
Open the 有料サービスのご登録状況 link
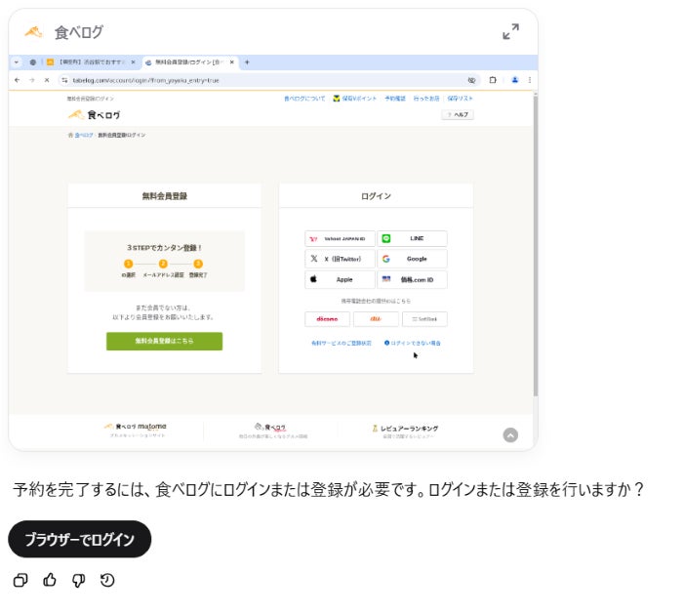pyautogui.click(x=341, y=343)
